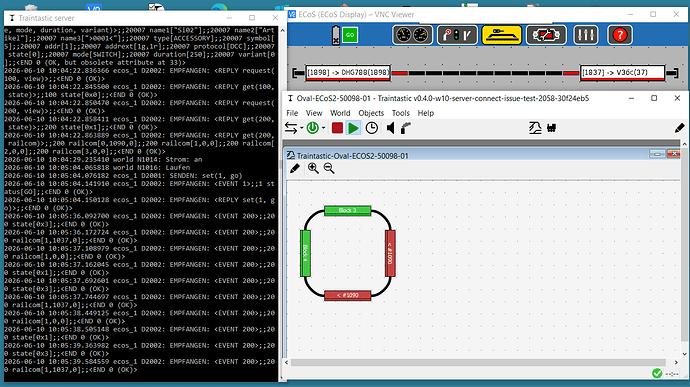Click the Traintastic server window title
This screenshot has height=387, width=690.
(46, 18)
